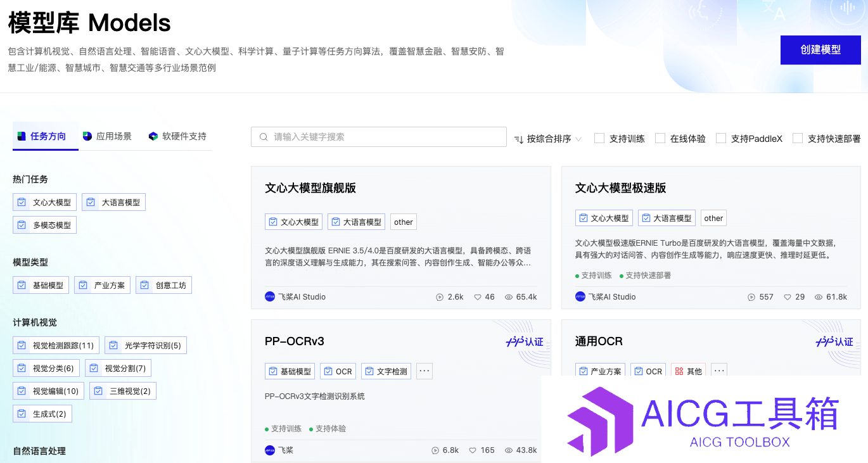Click OCR tag on 通用OCR card
The image size is (868, 463).
pos(648,371)
